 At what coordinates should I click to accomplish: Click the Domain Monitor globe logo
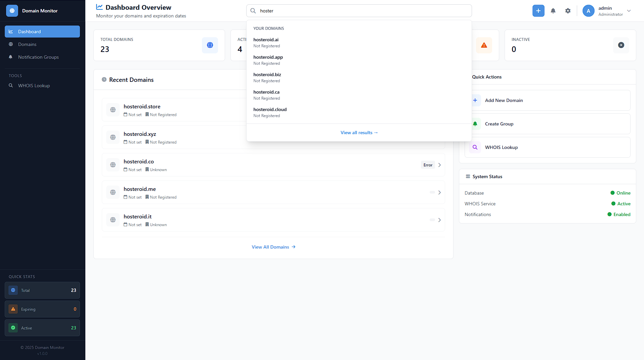click(12, 11)
